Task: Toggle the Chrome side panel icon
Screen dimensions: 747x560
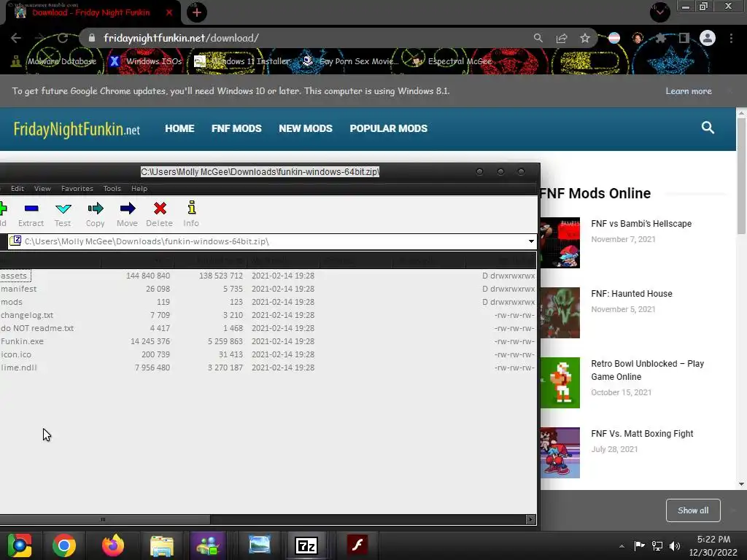Action: click(684, 38)
